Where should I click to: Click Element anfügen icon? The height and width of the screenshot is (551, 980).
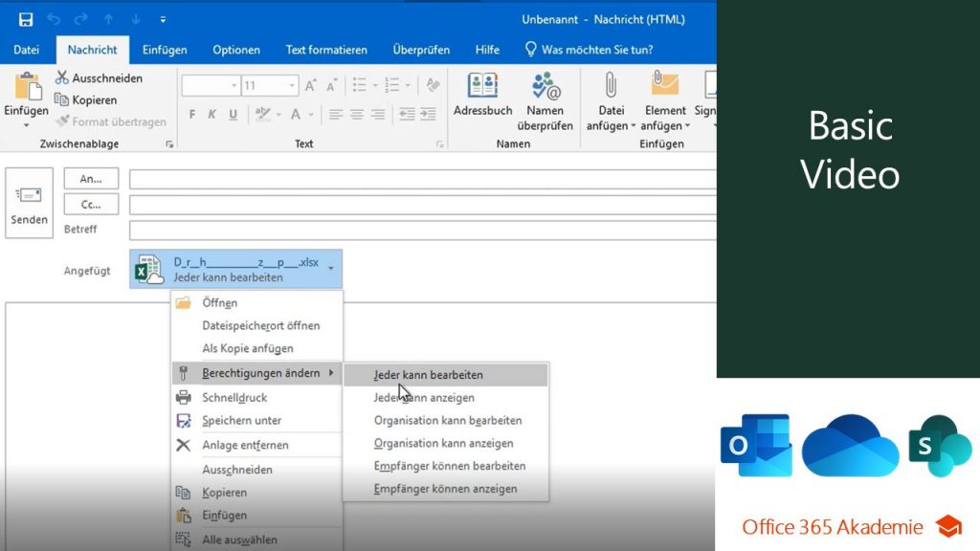[665, 101]
